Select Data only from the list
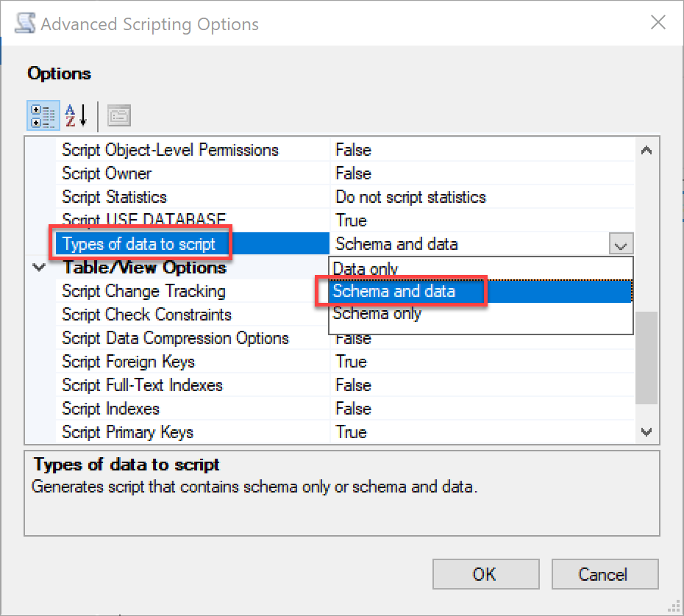Image resolution: width=684 pixels, height=616 pixels. [366, 268]
